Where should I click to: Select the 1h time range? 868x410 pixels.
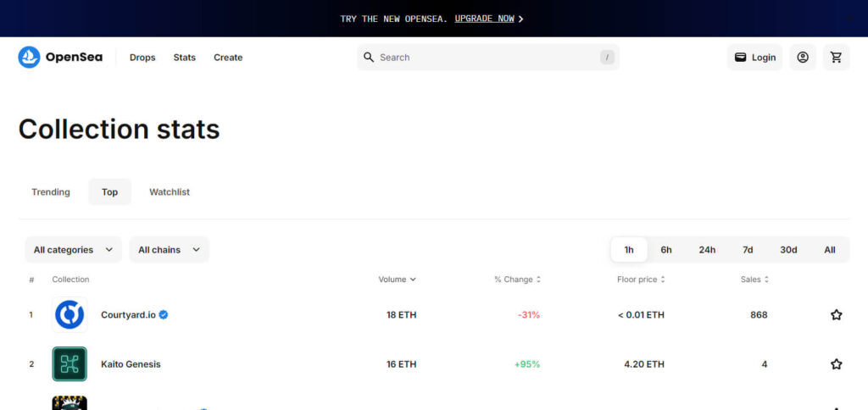(x=629, y=250)
